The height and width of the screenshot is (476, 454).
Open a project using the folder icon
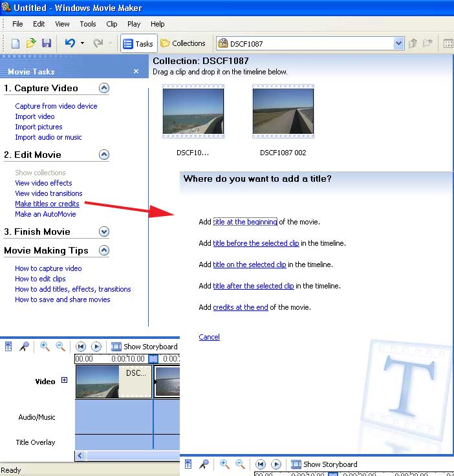click(30, 43)
